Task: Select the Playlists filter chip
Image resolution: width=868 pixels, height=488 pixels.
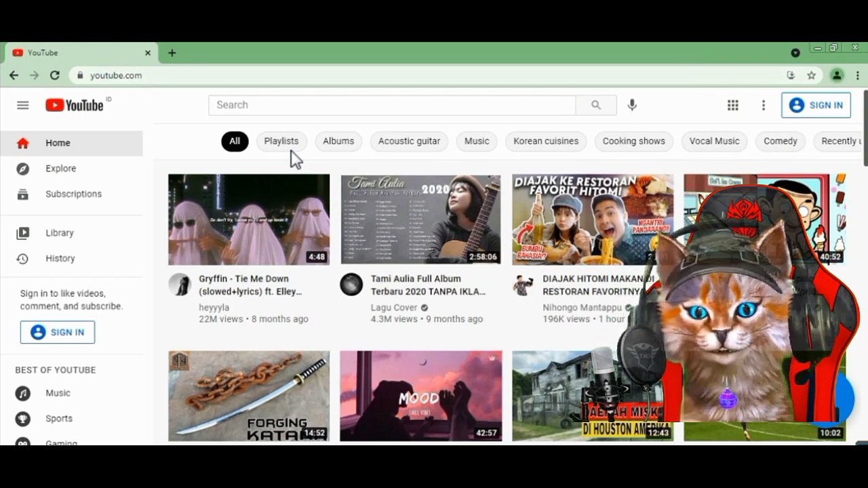Action: (281, 141)
